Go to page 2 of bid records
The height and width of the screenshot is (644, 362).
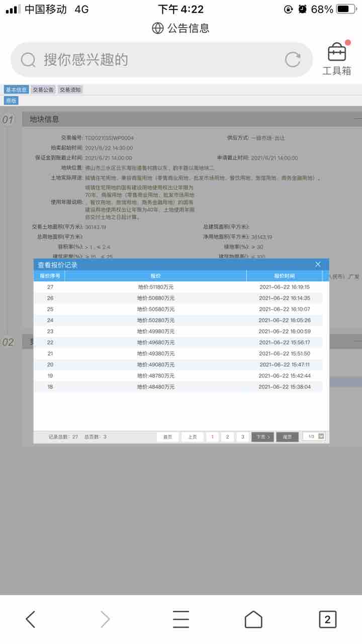point(227,437)
